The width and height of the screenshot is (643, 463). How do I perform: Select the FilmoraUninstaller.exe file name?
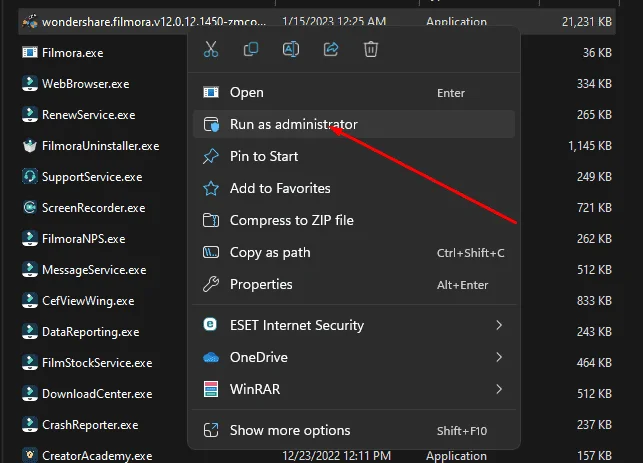pos(100,146)
